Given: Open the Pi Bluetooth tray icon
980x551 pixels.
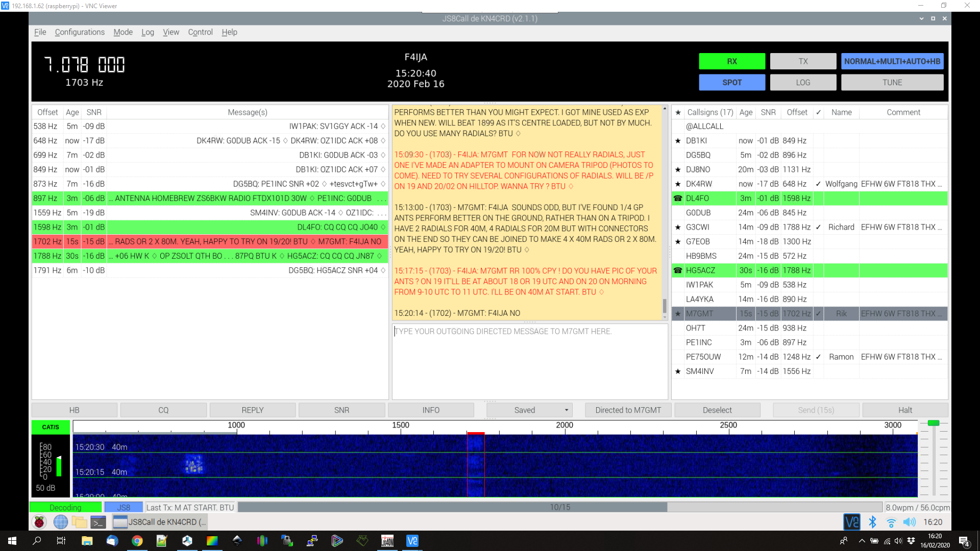Looking at the screenshot, I should [872, 522].
